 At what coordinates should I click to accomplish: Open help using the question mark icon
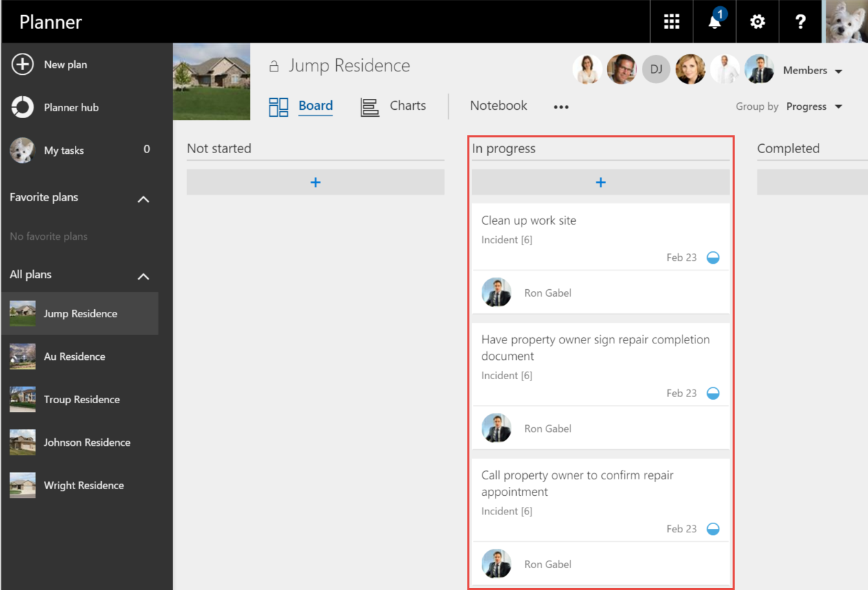tap(800, 21)
